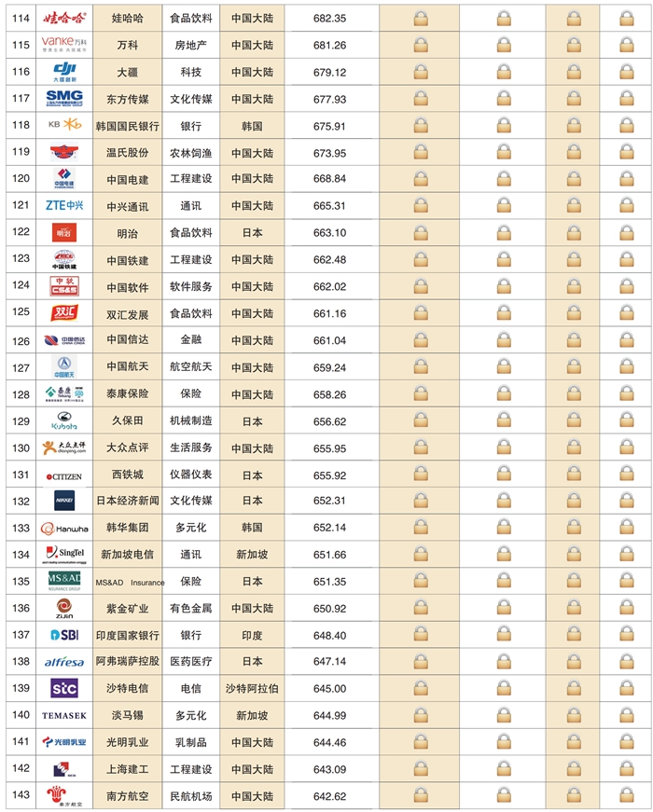Click the Citizen logo in row 131
The image size is (653, 812).
(x=64, y=476)
